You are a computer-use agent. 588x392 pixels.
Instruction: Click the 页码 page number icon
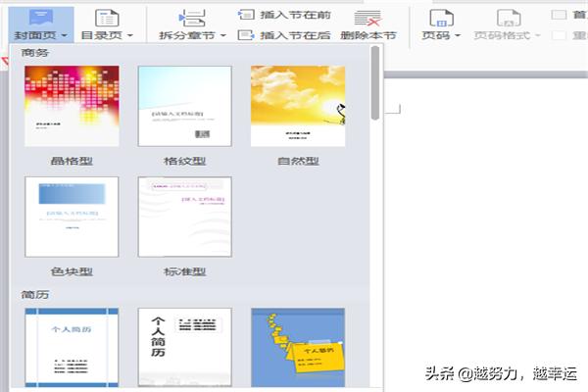point(441,17)
